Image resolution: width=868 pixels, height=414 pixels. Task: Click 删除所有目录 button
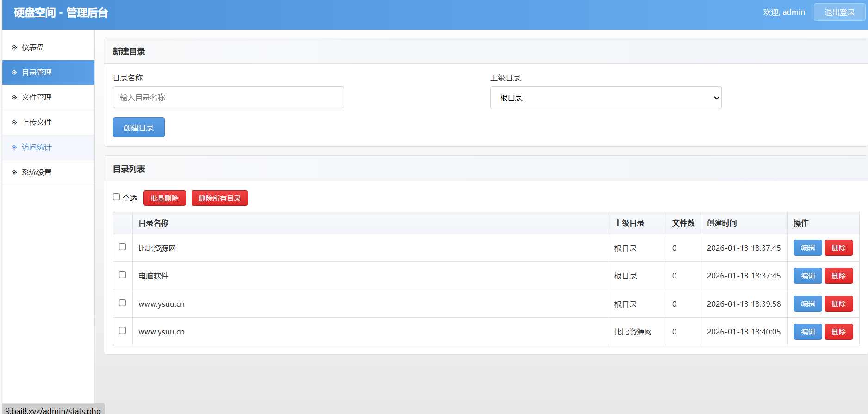click(220, 198)
